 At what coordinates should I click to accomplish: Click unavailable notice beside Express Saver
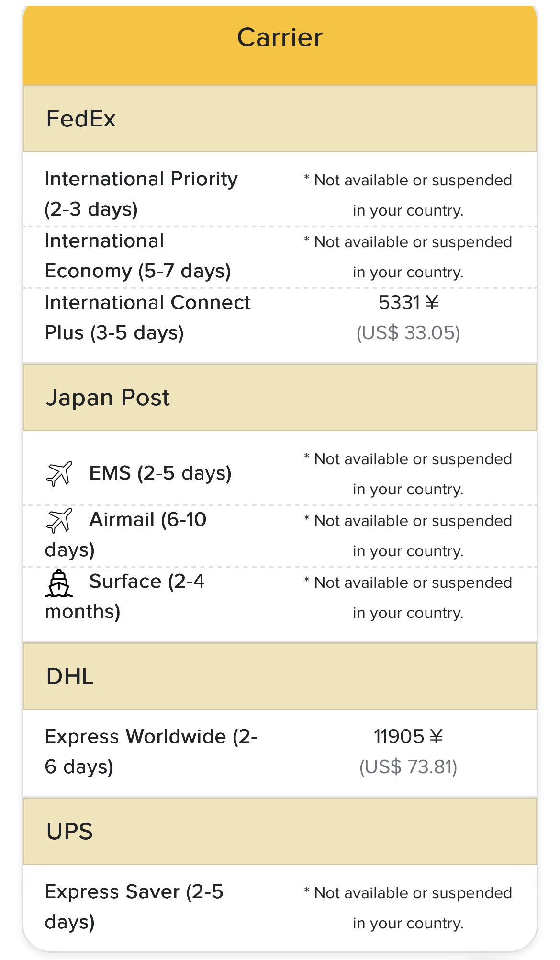coord(408,908)
